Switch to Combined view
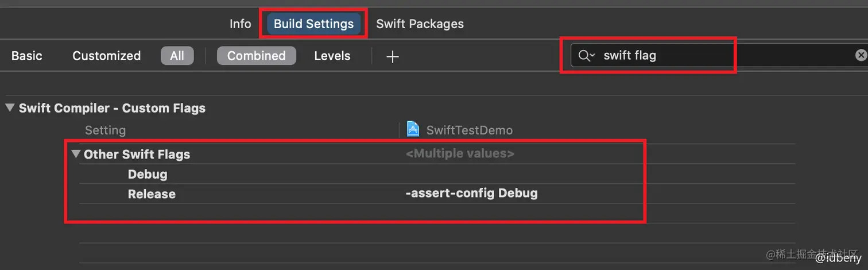Screen dimensions: 868x270 tap(256, 56)
